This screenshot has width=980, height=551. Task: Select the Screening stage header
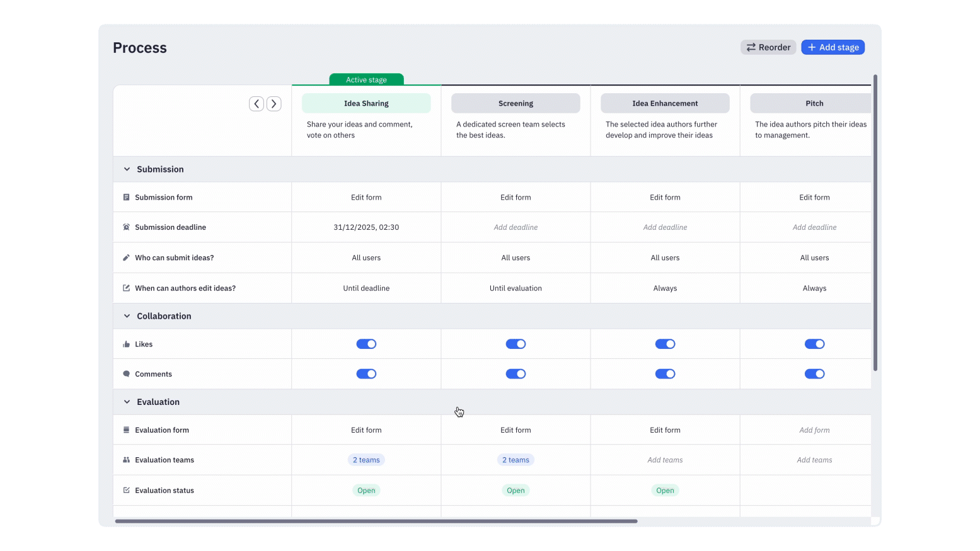[516, 103]
